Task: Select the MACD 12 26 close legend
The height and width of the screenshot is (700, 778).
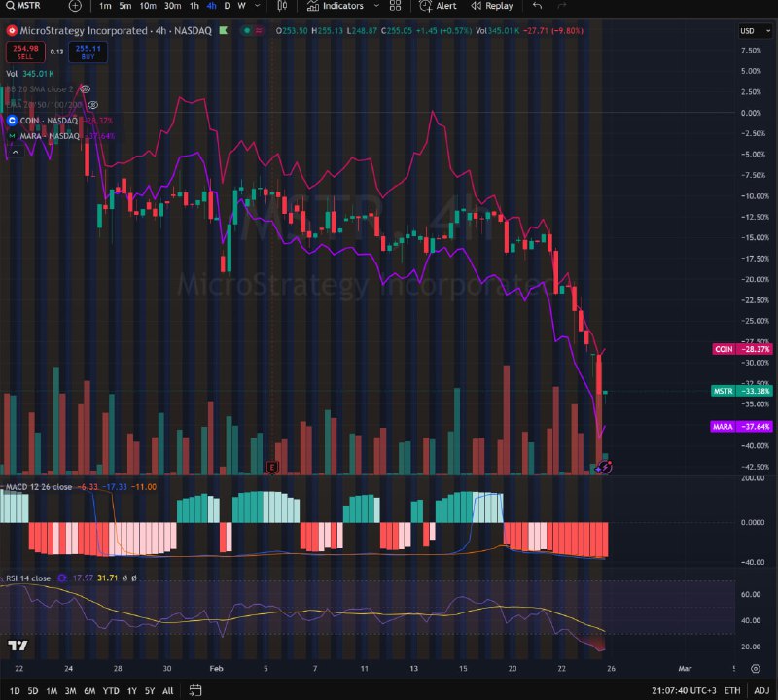Action: point(39,487)
